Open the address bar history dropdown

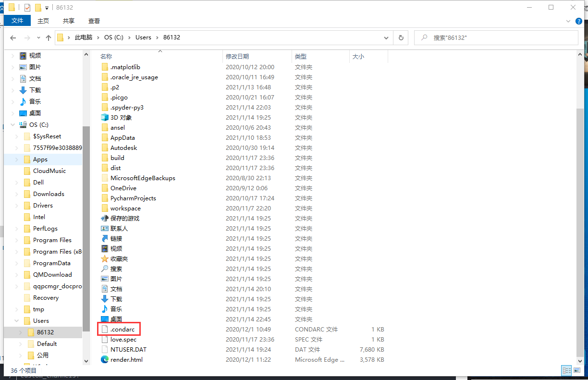pyautogui.click(x=386, y=37)
